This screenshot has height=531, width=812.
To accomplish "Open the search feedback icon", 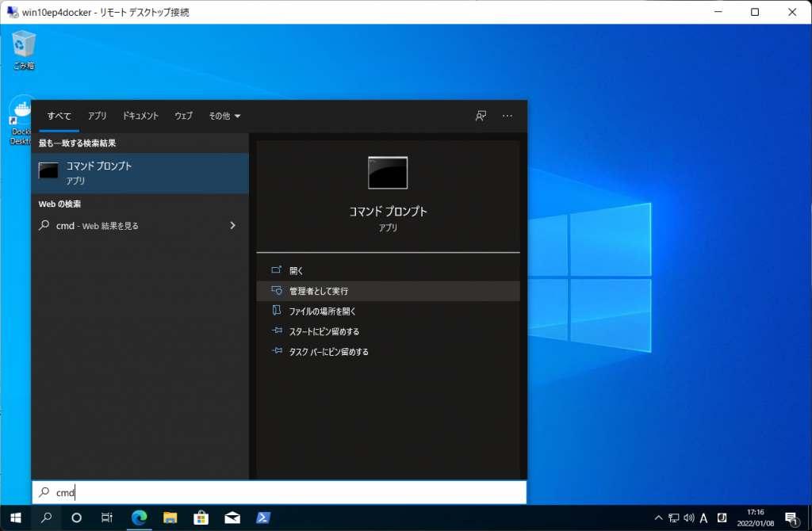I will pyautogui.click(x=481, y=116).
